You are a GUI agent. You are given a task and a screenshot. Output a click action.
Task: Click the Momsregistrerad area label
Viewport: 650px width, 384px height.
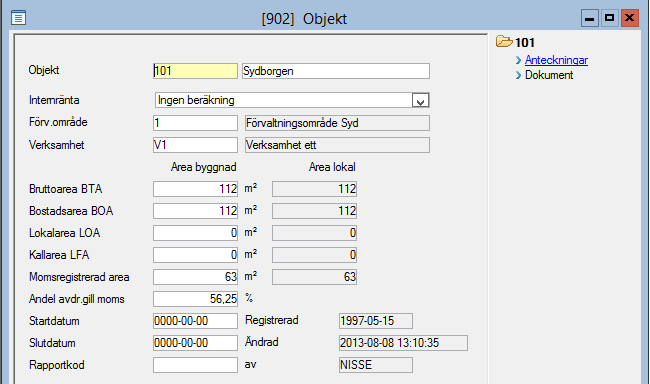[79, 277]
